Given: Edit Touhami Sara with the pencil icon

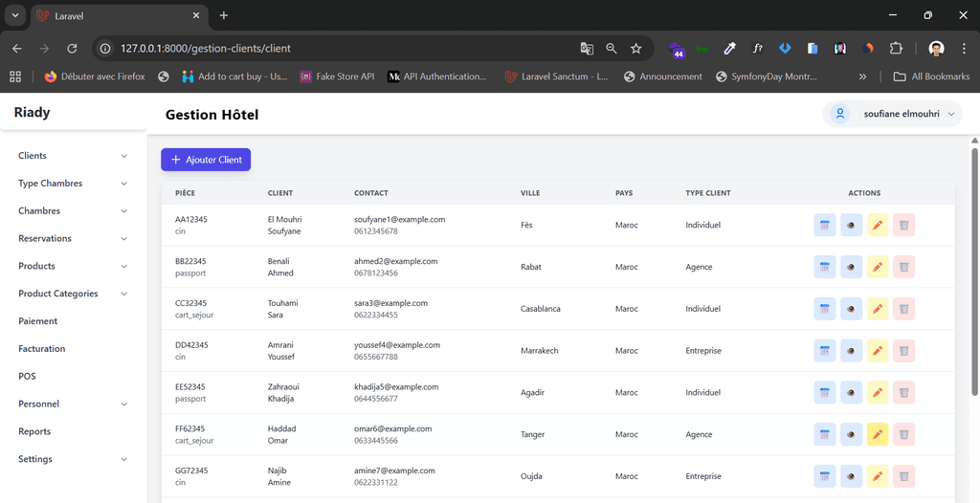Looking at the screenshot, I should [x=878, y=309].
